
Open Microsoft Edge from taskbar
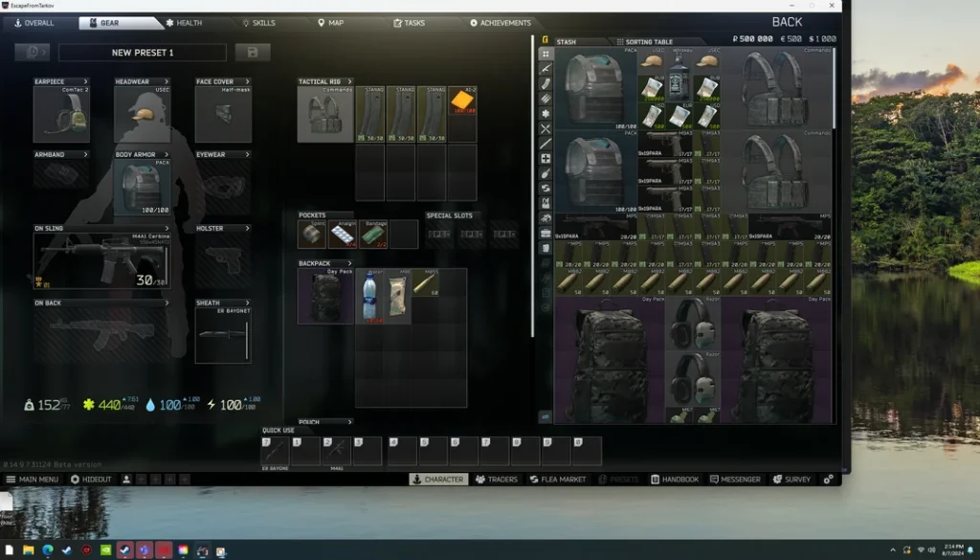tap(48, 550)
